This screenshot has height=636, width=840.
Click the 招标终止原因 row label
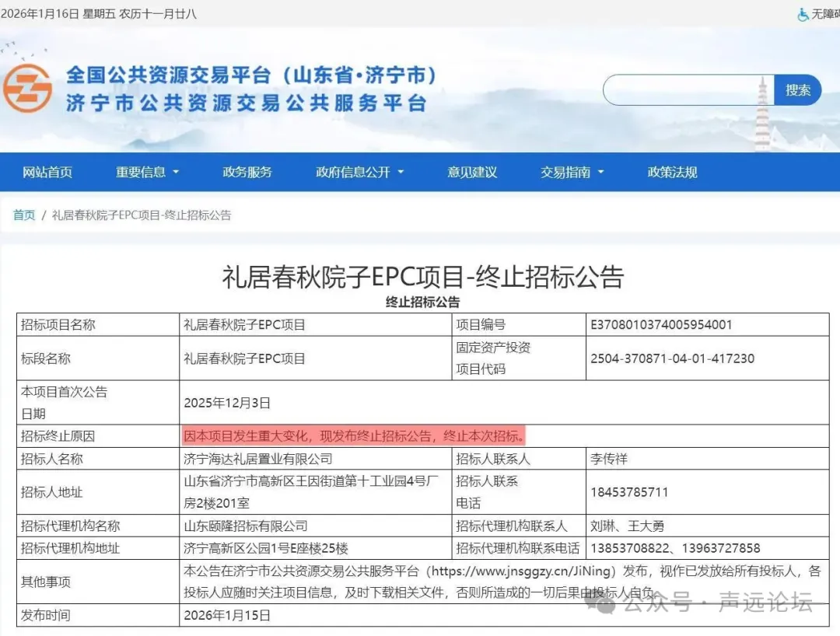point(58,435)
